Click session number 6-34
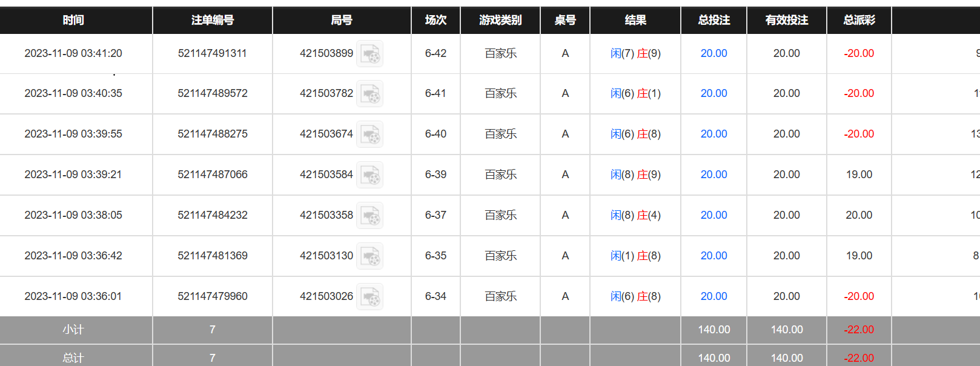 [435, 296]
